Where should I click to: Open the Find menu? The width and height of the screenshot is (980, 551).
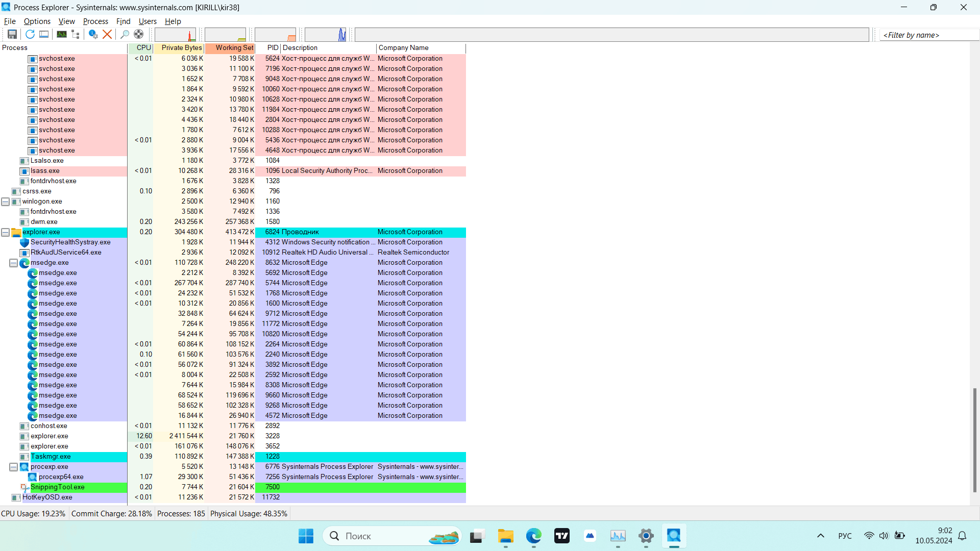tap(124, 21)
